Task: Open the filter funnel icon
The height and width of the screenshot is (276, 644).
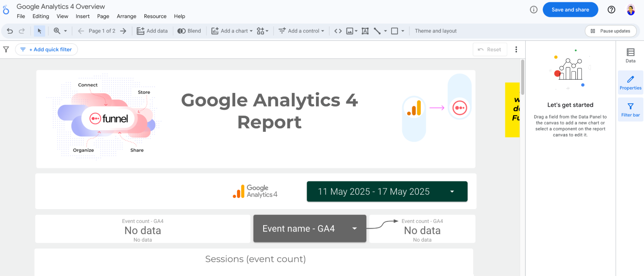Action: (x=6, y=50)
